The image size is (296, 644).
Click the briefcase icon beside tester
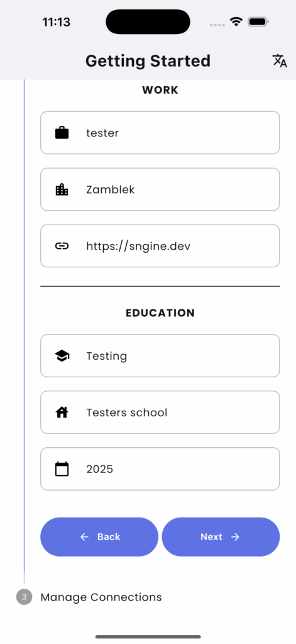(62, 133)
